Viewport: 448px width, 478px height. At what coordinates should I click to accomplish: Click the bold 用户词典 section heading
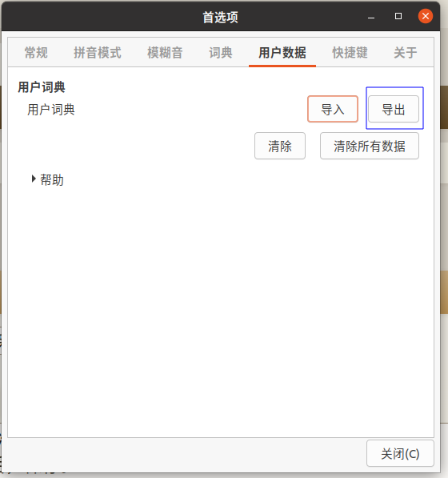[42, 87]
